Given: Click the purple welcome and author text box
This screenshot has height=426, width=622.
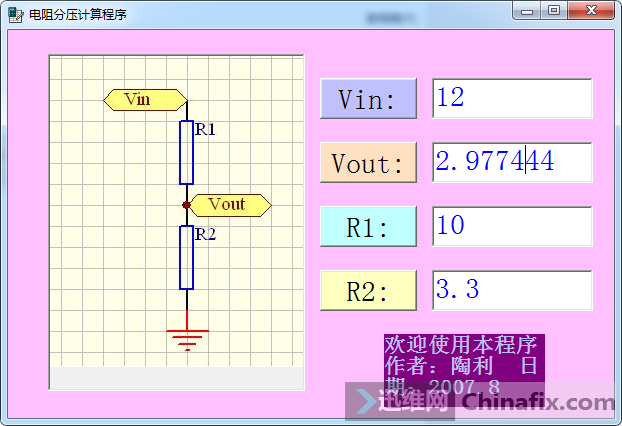Looking at the screenshot, I should tap(465, 365).
